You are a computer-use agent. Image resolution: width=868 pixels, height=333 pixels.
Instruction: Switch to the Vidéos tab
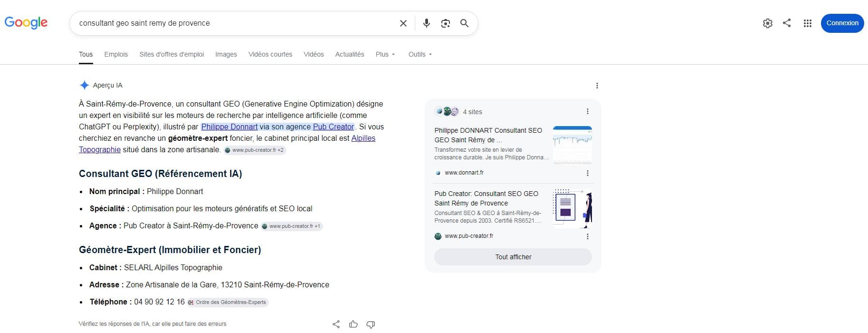[314, 54]
